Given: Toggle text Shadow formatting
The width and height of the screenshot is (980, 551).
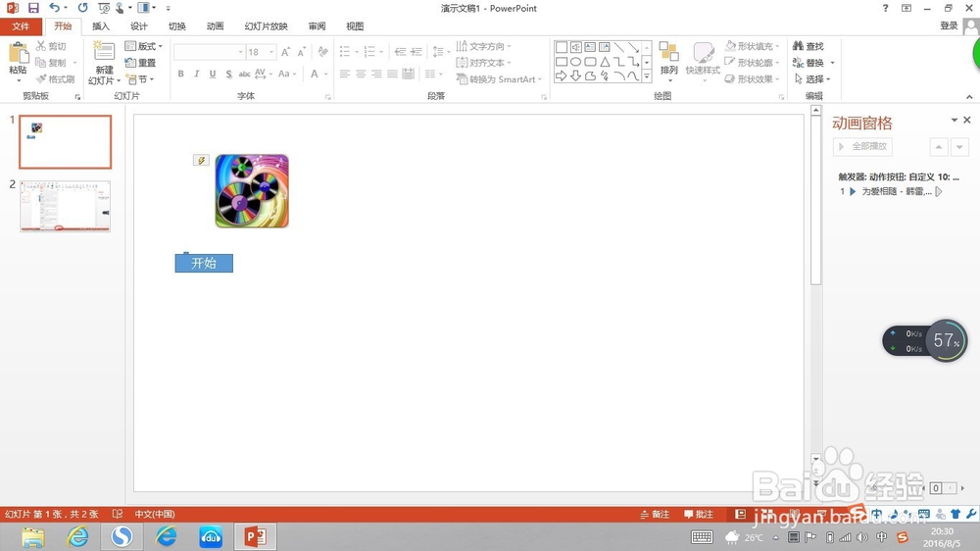Looking at the screenshot, I should [228, 74].
